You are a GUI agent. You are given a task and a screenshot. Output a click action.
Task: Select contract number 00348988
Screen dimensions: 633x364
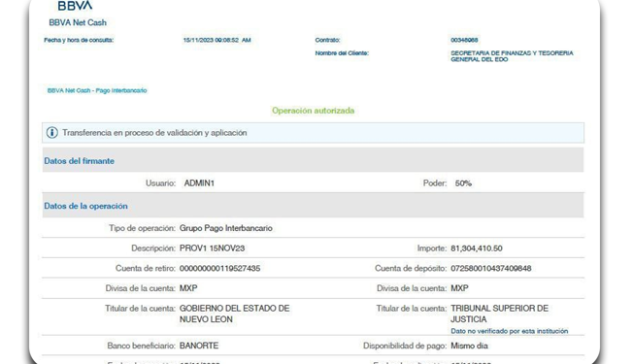[464, 40]
